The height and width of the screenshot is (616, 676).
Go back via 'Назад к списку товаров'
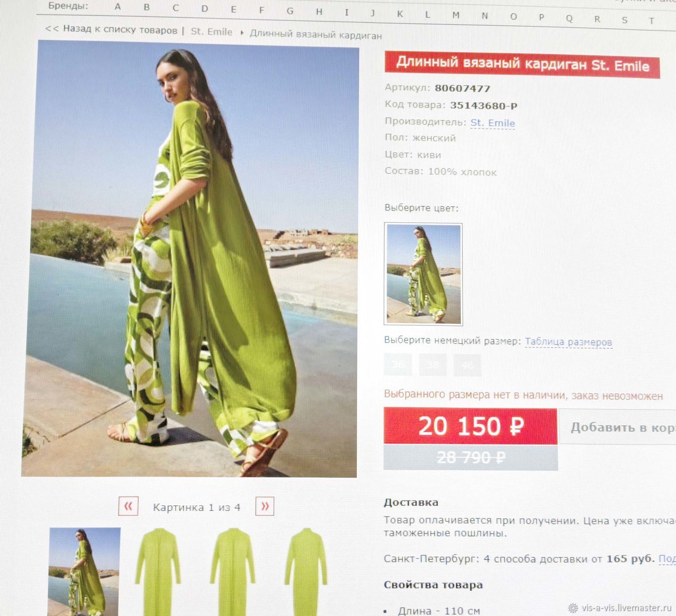point(111,29)
